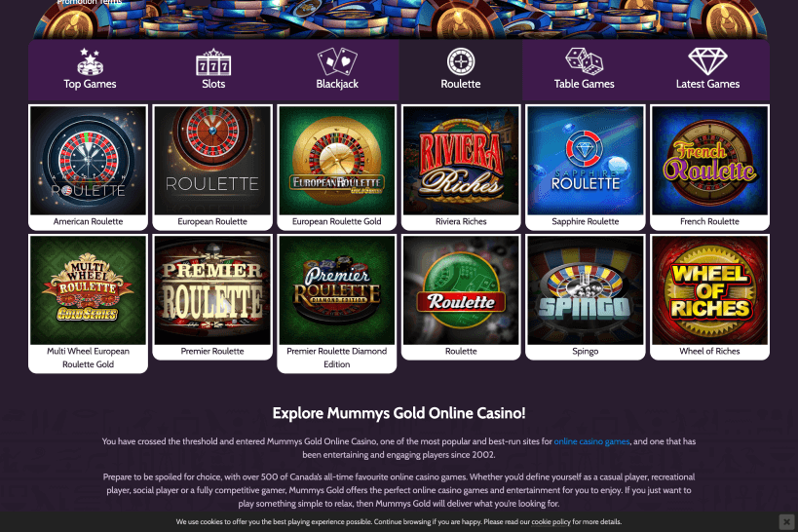Play European Roulette Gold game

click(337, 161)
